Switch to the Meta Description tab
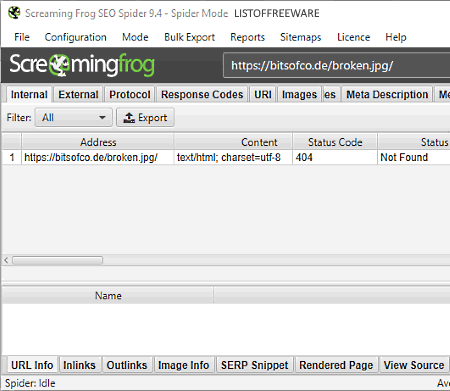 pyautogui.click(x=387, y=95)
